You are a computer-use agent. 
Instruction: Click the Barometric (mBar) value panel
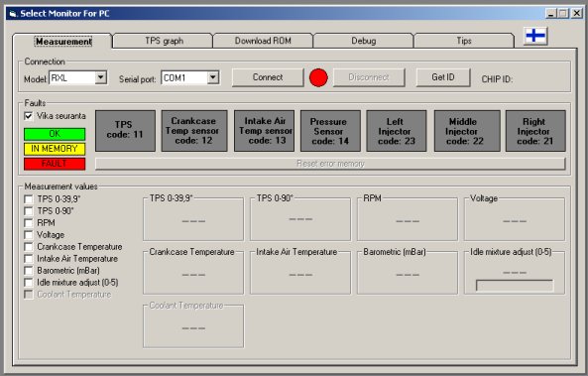click(x=408, y=272)
